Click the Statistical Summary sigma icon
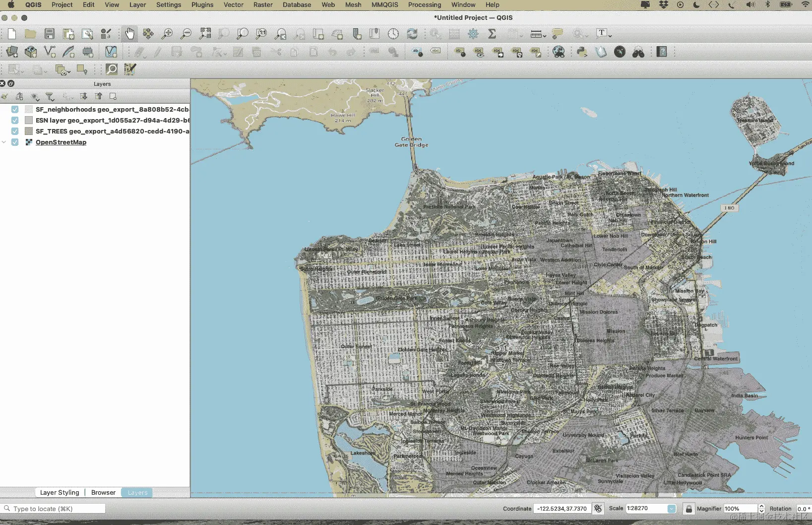 492,34
